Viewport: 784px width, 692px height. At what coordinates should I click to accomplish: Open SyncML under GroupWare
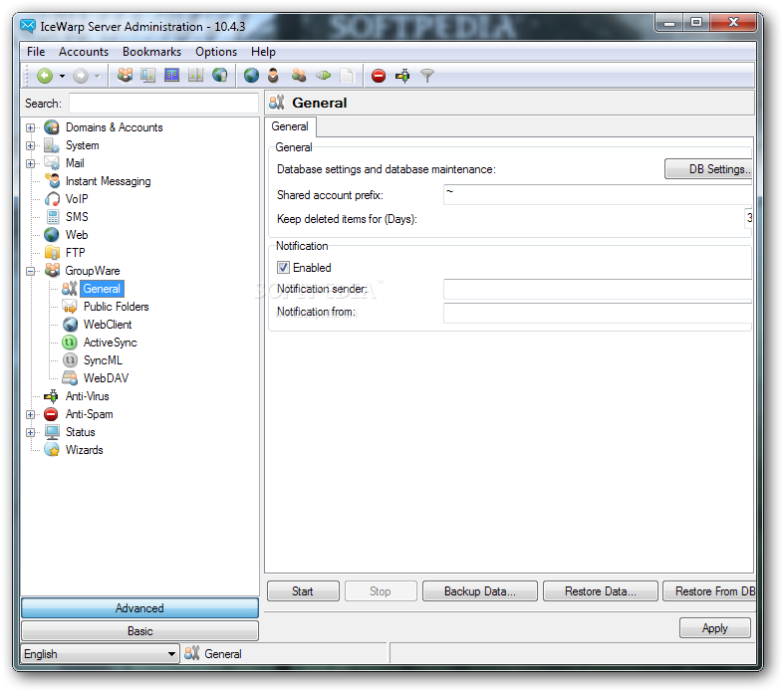point(103,360)
